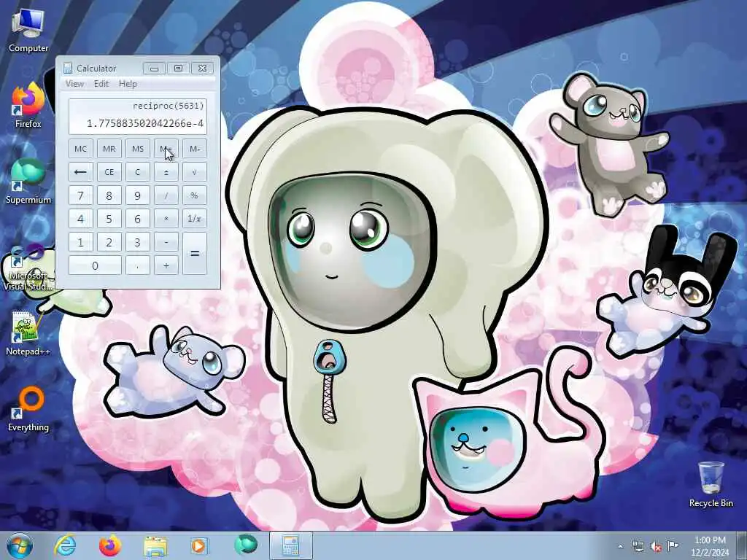Select the Supermium desktop shortcut
Image resolution: width=747 pixels, height=560 pixels.
(x=28, y=182)
